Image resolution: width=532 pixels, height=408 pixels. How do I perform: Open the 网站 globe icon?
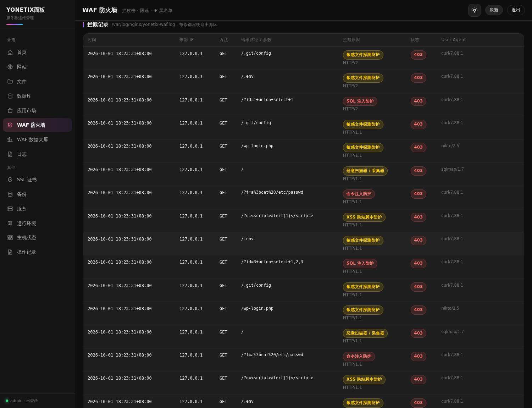[x=10, y=67]
